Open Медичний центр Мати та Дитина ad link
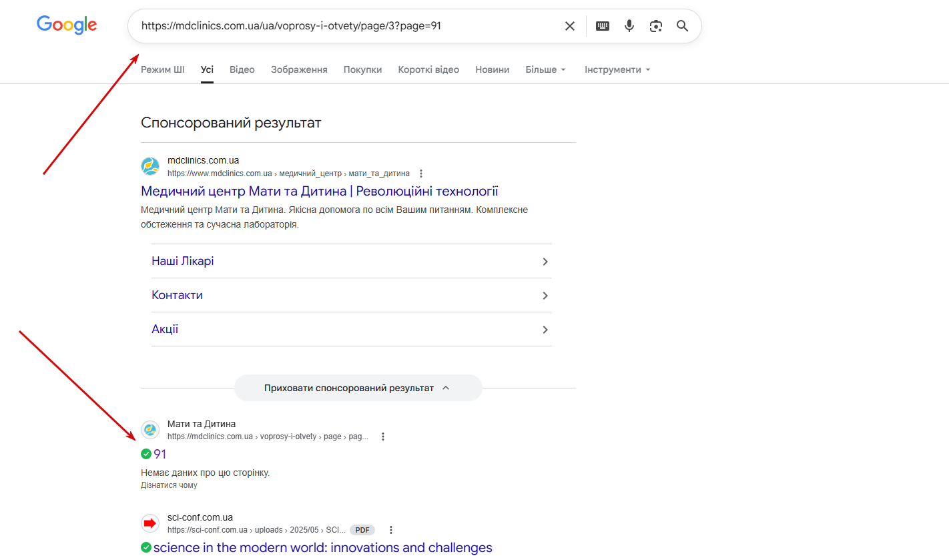Viewport: 949px width, 560px height. [320, 192]
